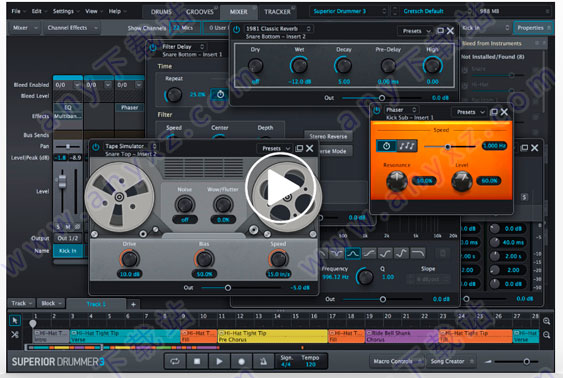Image resolution: width=563 pixels, height=378 pixels.
Task: Switch to the GROOVES tab
Action: [200, 12]
